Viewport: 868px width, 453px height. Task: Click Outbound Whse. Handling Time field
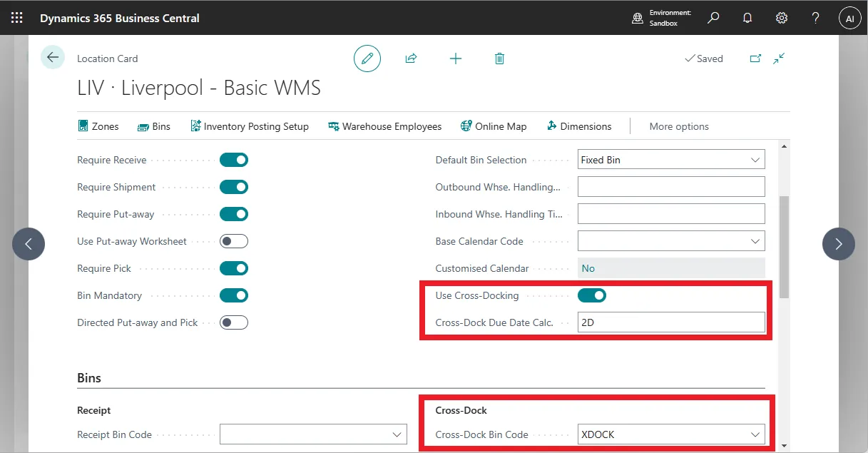tap(671, 187)
